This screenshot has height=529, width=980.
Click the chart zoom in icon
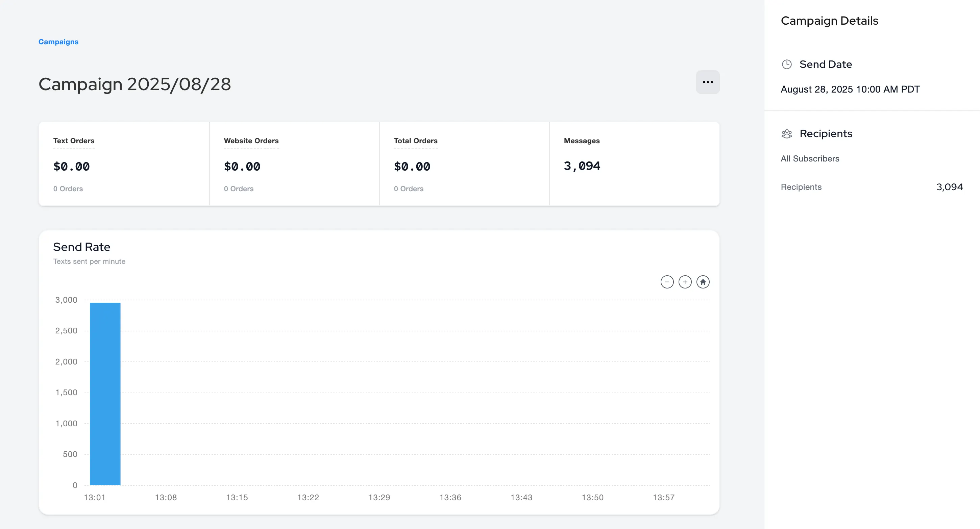(685, 282)
